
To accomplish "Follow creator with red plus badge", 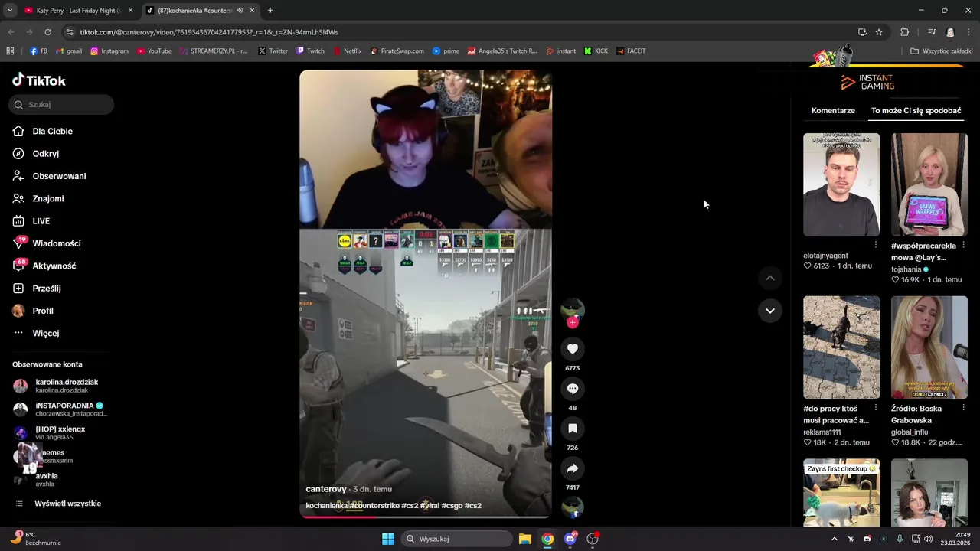I will (572, 322).
